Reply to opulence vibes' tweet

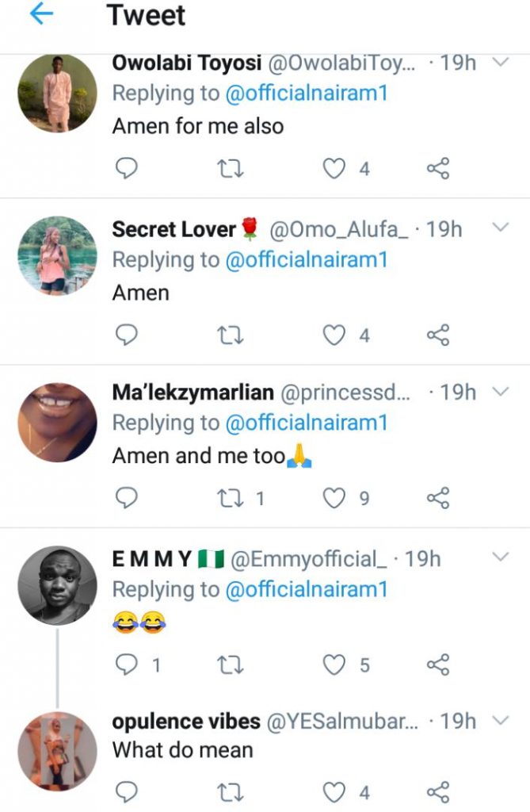(127, 791)
